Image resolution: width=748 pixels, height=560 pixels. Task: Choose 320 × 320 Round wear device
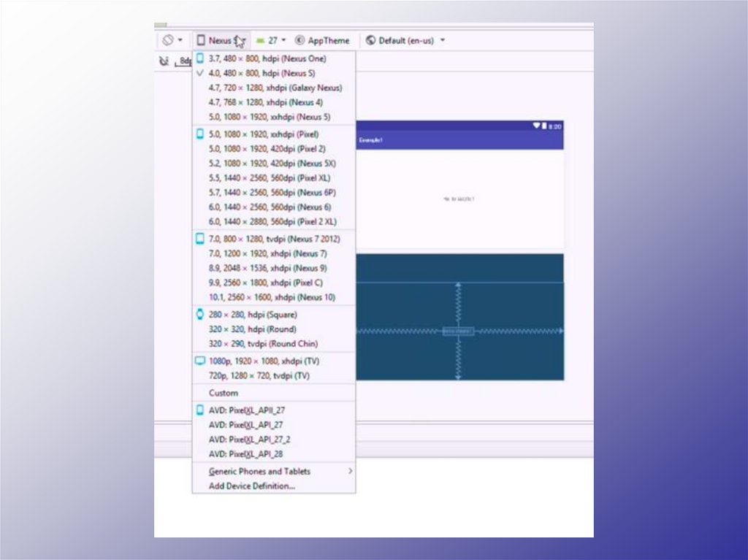click(274, 329)
